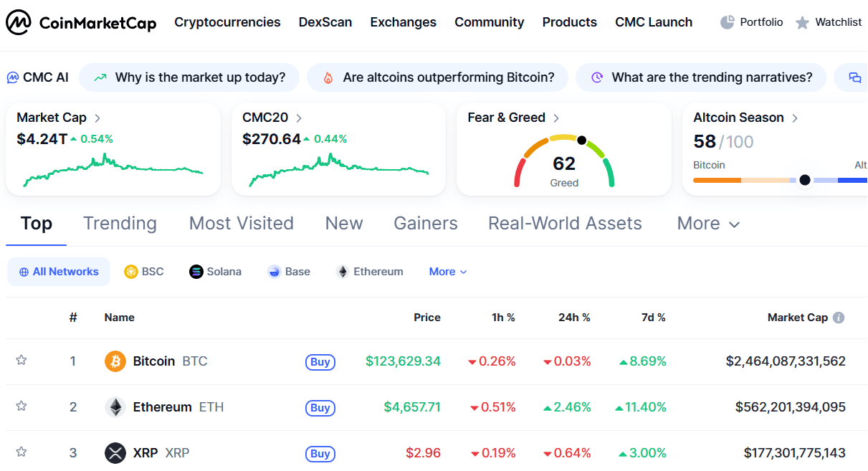
Task: Filter by the Solana network chip
Action: point(215,272)
